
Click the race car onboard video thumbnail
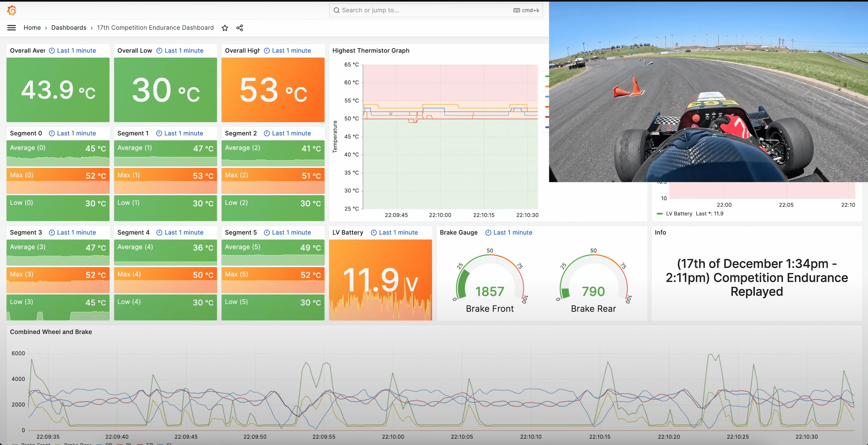click(x=708, y=92)
